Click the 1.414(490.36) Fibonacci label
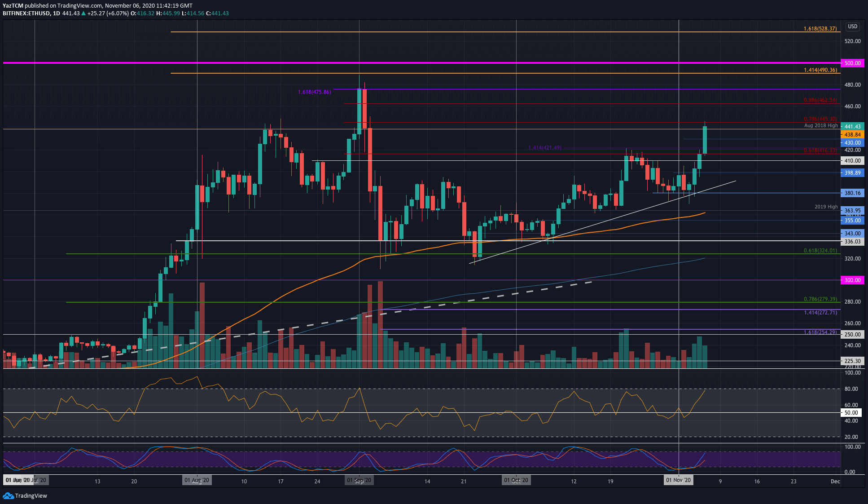Viewport: 868px width, 504px height. pos(820,70)
